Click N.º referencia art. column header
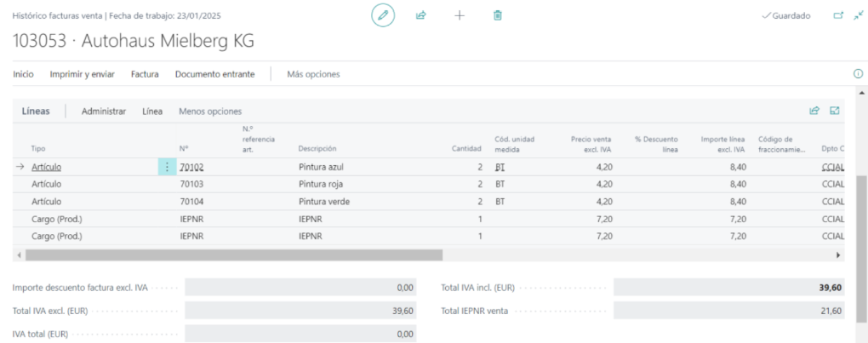Image resolution: width=868 pixels, height=343 pixels. pyautogui.click(x=259, y=139)
